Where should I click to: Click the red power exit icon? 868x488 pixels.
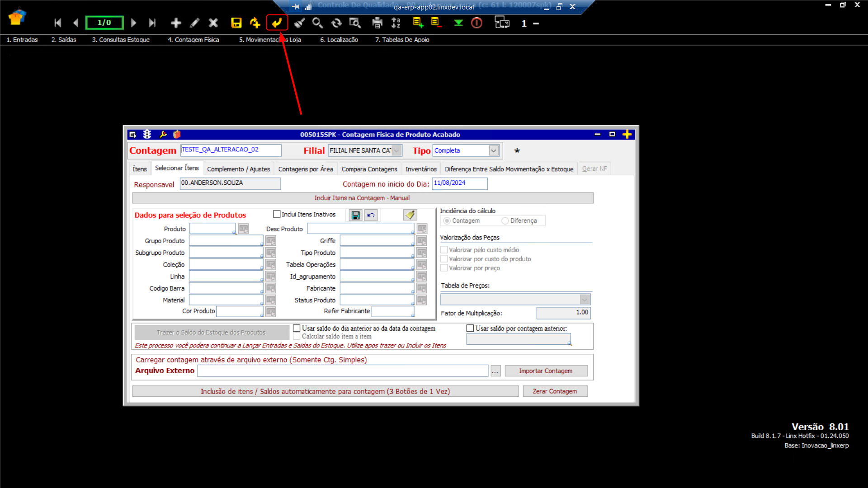pyautogui.click(x=476, y=23)
